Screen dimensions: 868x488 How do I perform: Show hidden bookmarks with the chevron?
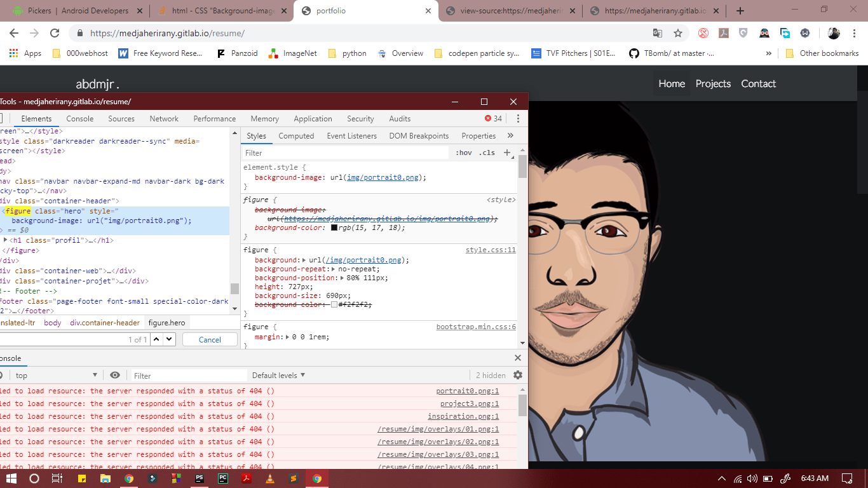point(769,53)
